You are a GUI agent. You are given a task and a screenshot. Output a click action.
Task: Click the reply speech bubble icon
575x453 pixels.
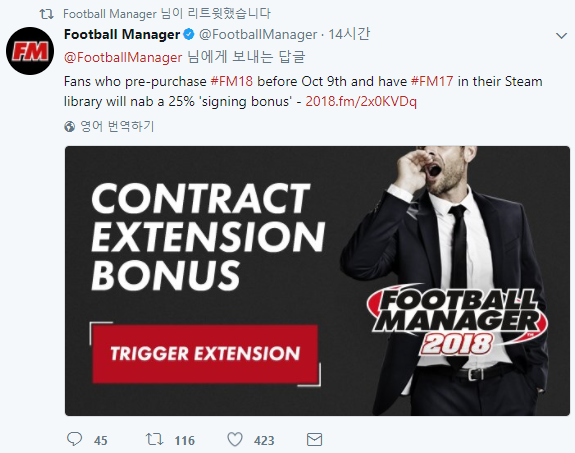click(74, 439)
